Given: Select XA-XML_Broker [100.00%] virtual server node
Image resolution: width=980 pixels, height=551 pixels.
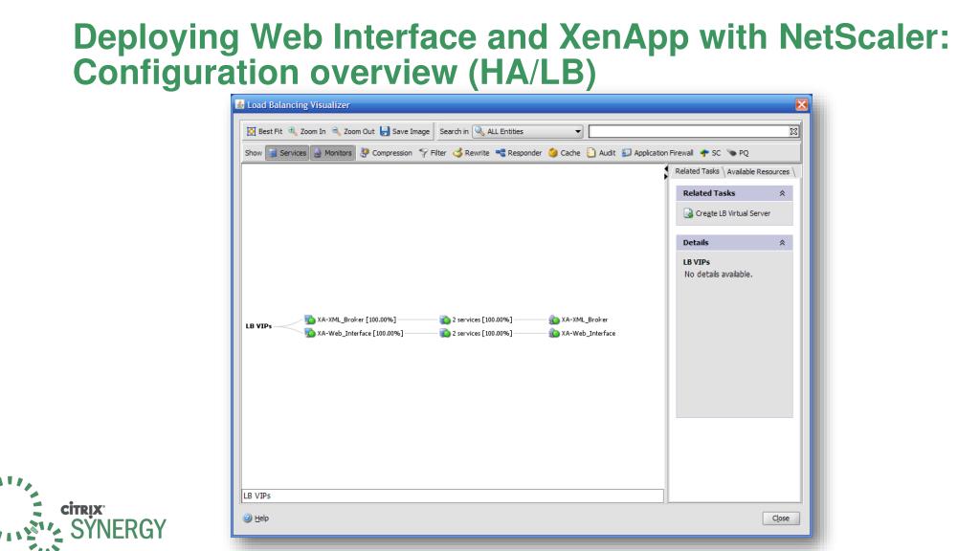Looking at the screenshot, I should [350, 320].
